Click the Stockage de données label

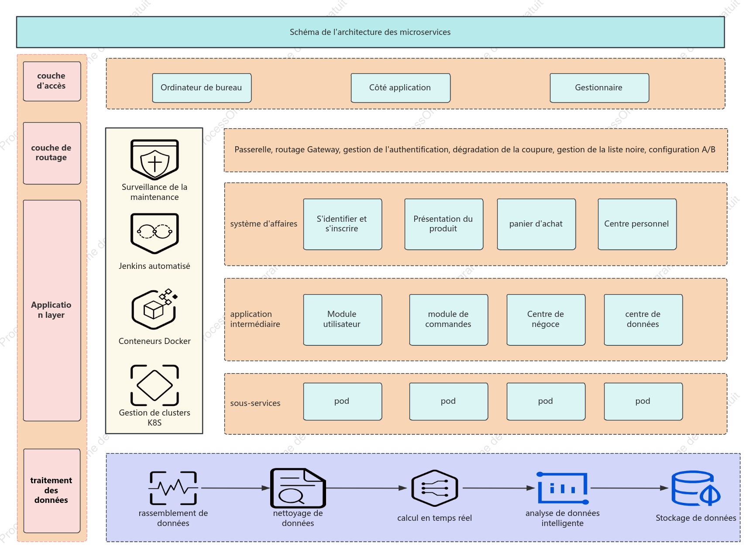coord(696,518)
